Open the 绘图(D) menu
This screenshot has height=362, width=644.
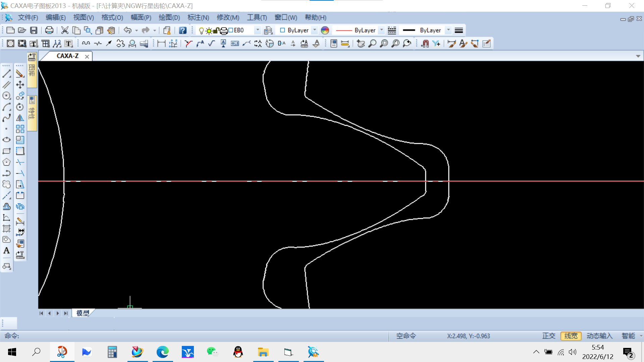click(169, 17)
